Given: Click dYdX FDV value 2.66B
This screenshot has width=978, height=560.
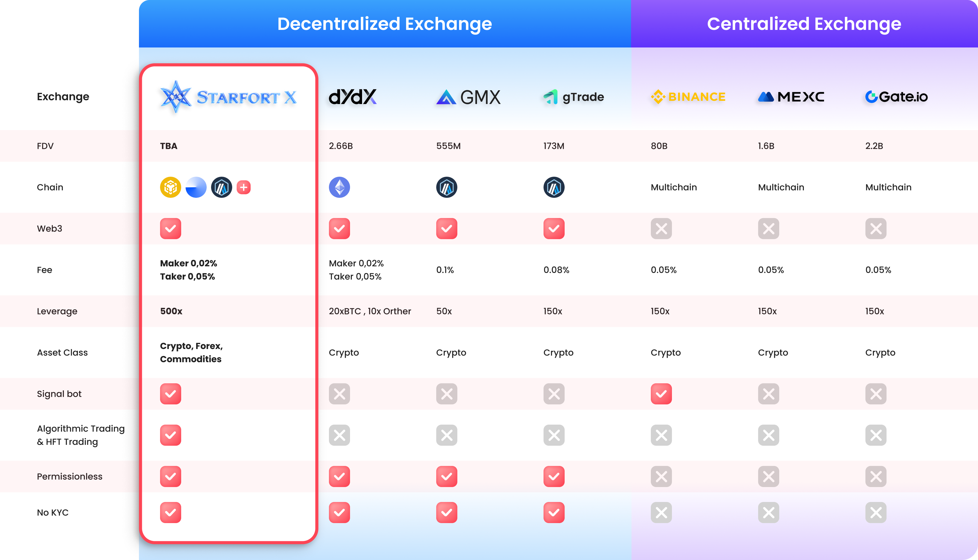Looking at the screenshot, I should (341, 146).
